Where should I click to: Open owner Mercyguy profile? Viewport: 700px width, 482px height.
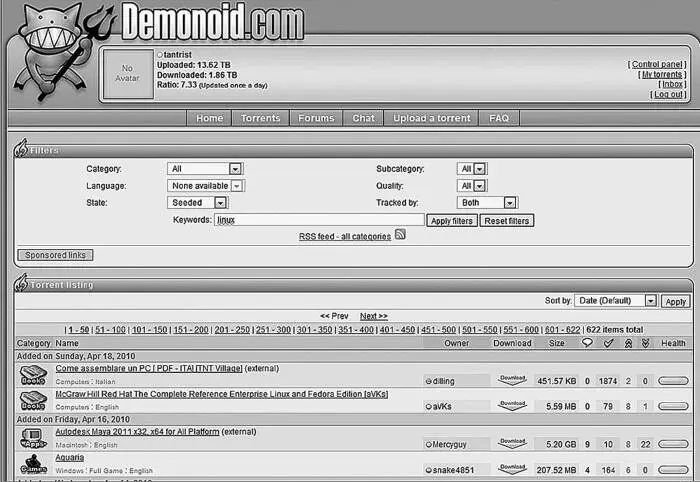[x=449, y=445]
